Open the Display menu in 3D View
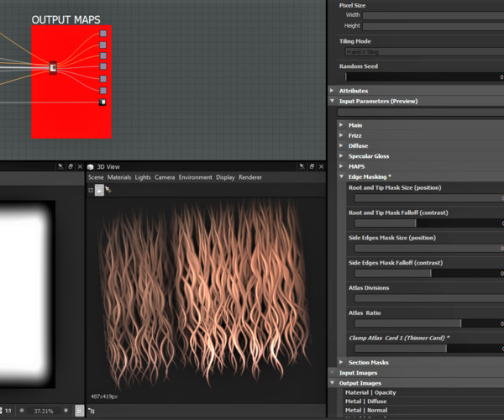This screenshot has height=420, width=504. (225, 177)
